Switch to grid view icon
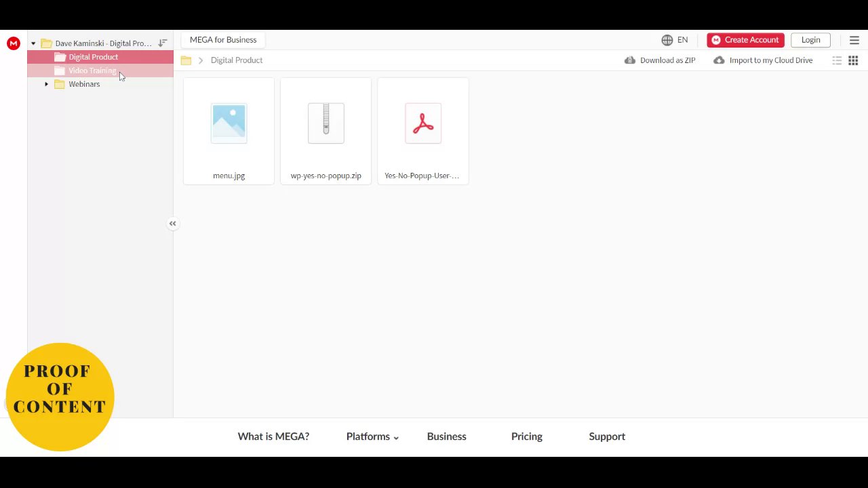Screen dimensions: 868x488 [853, 60]
